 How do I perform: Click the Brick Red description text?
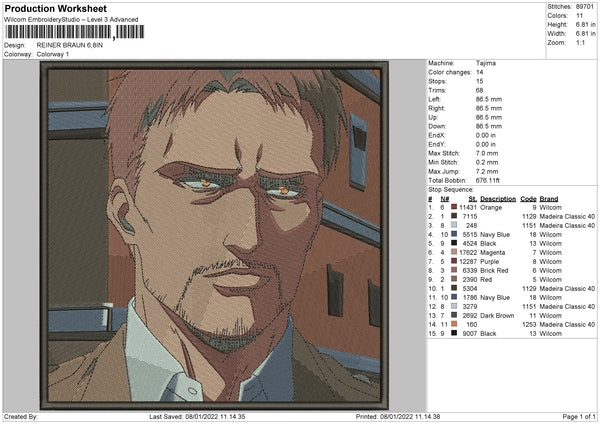(x=494, y=271)
